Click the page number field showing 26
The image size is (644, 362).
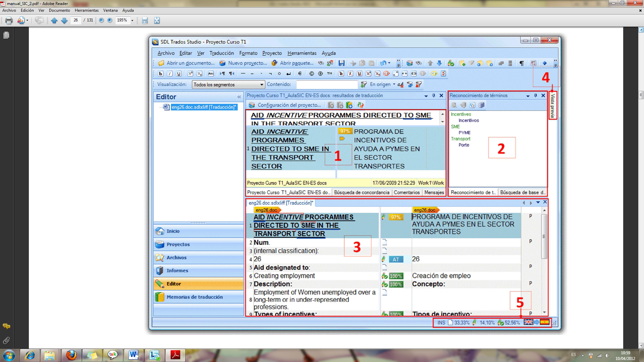pyautogui.click(x=76, y=20)
